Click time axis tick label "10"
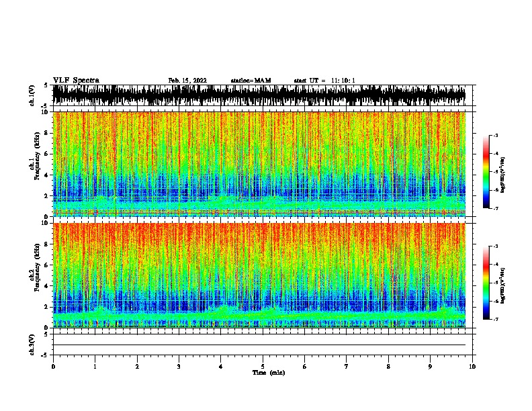This screenshot has width=532, height=411. (x=472, y=366)
